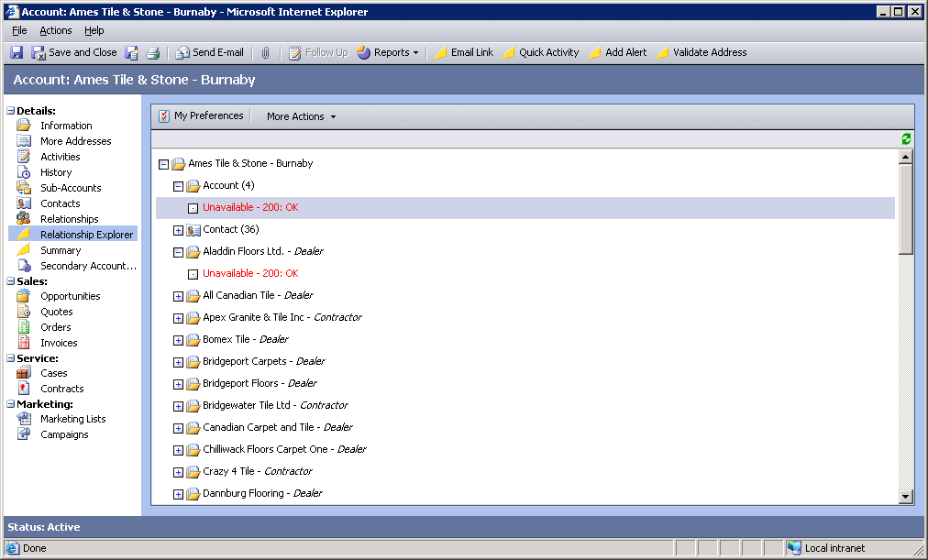Expand Bridgeport Carpets node

pyautogui.click(x=178, y=363)
